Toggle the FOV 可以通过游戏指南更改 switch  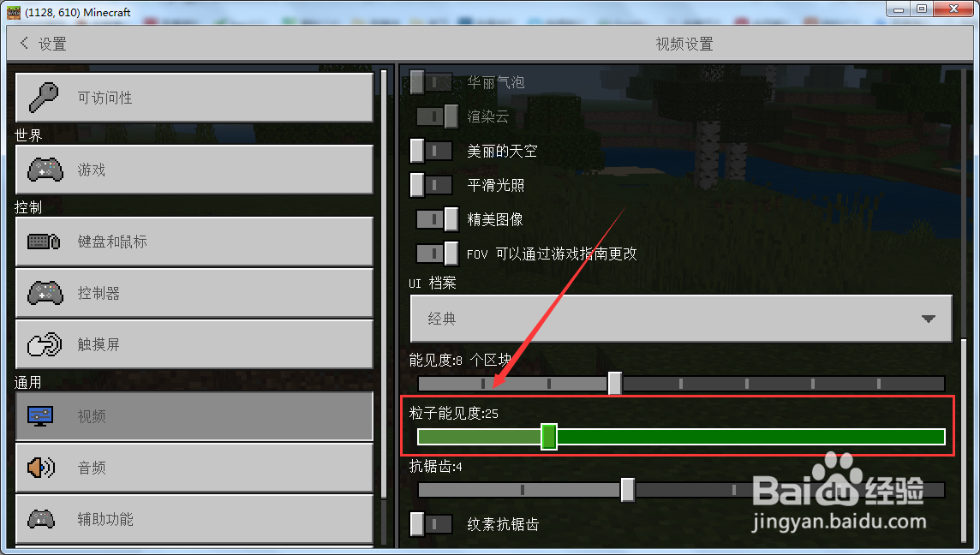[x=437, y=254]
